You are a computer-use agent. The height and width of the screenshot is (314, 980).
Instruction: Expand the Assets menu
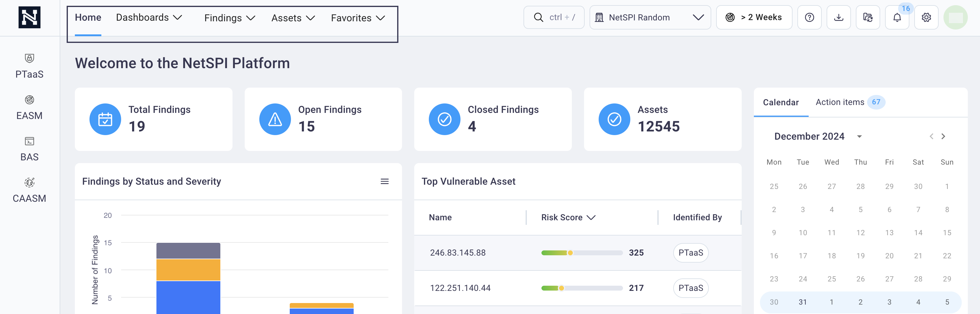[x=293, y=18]
